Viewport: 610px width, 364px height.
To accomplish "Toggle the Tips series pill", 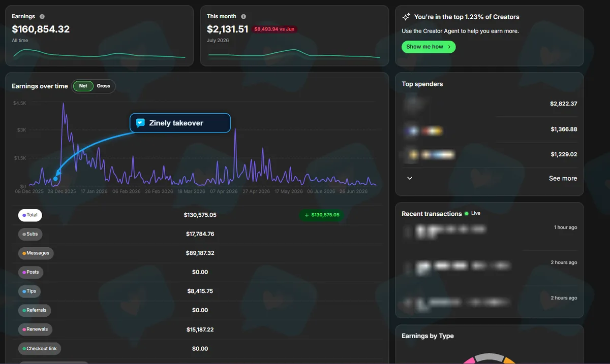I will pyautogui.click(x=30, y=291).
